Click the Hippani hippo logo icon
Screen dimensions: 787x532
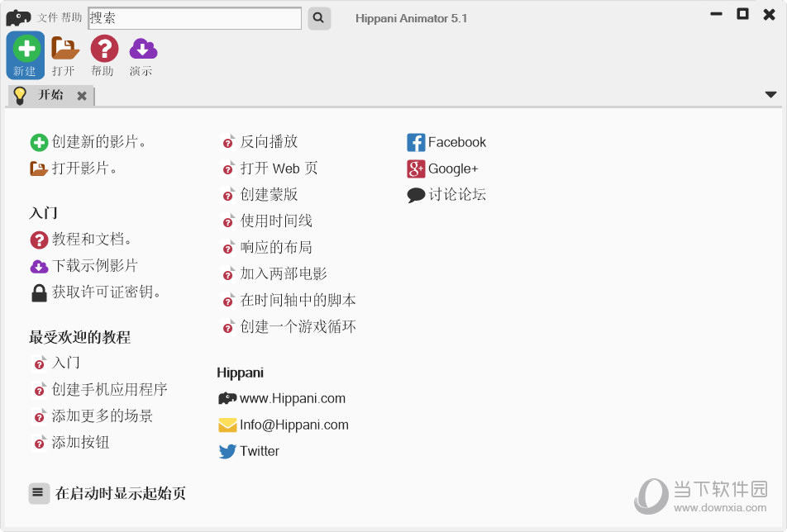tap(18, 17)
